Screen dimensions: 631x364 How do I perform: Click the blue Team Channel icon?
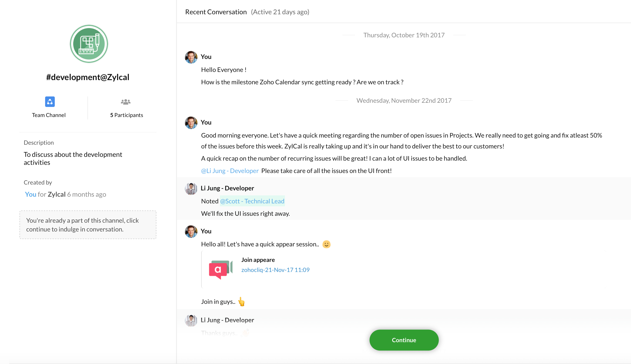[x=50, y=102]
